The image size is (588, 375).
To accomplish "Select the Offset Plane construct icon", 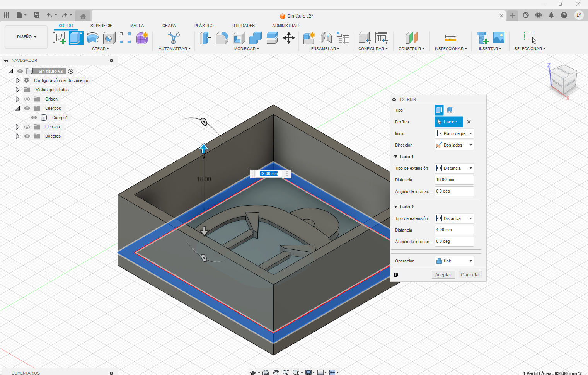I will point(412,38).
